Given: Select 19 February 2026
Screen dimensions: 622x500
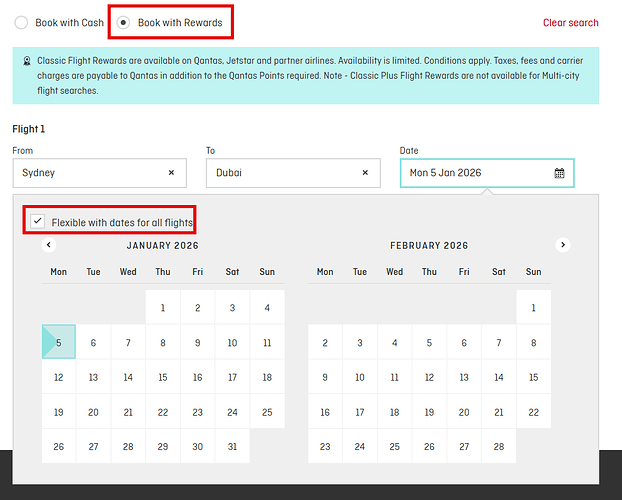Looking at the screenshot, I should coord(429,412).
